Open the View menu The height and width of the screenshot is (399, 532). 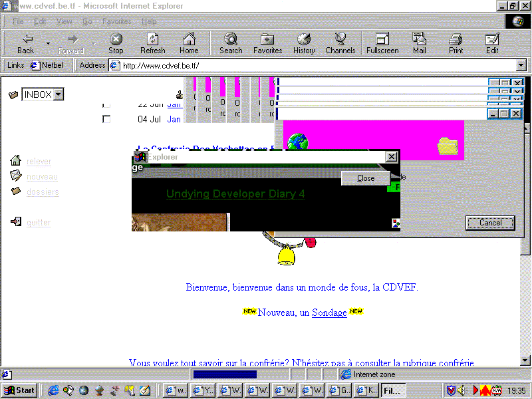point(65,21)
